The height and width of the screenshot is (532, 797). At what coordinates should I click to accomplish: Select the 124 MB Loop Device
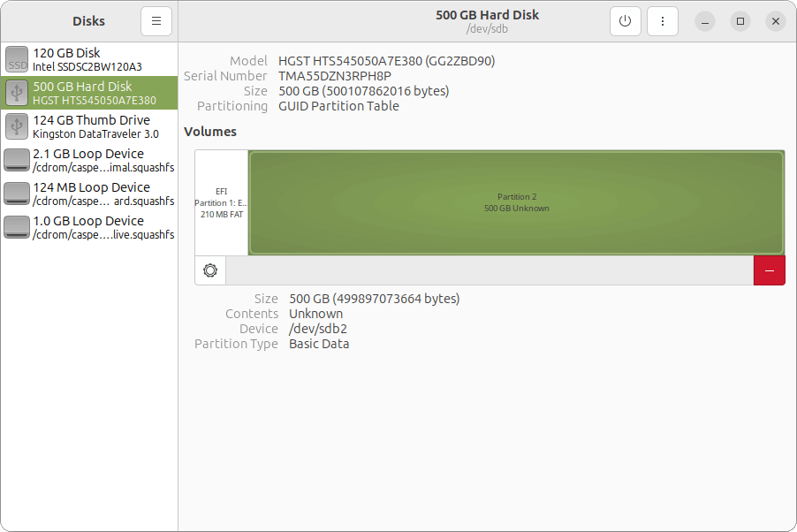89,194
